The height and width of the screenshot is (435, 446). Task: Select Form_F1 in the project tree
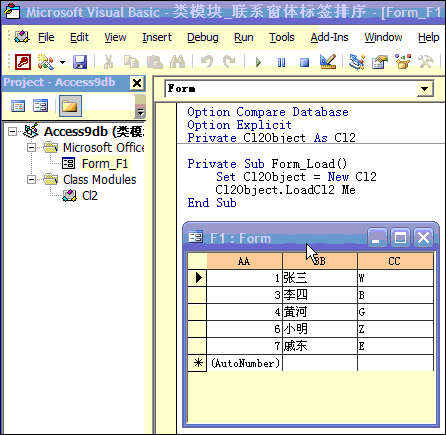tap(105, 164)
